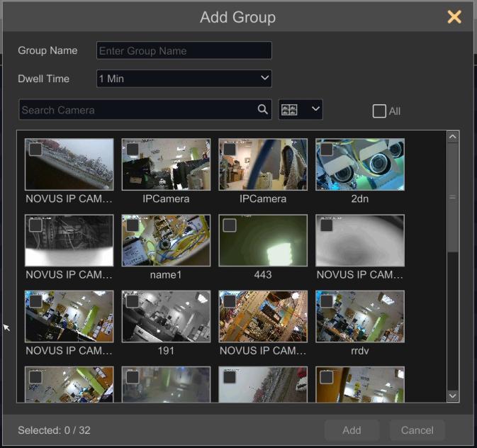Click the Cancel button
Screen dimensions: 477x448
click(x=417, y=430)
